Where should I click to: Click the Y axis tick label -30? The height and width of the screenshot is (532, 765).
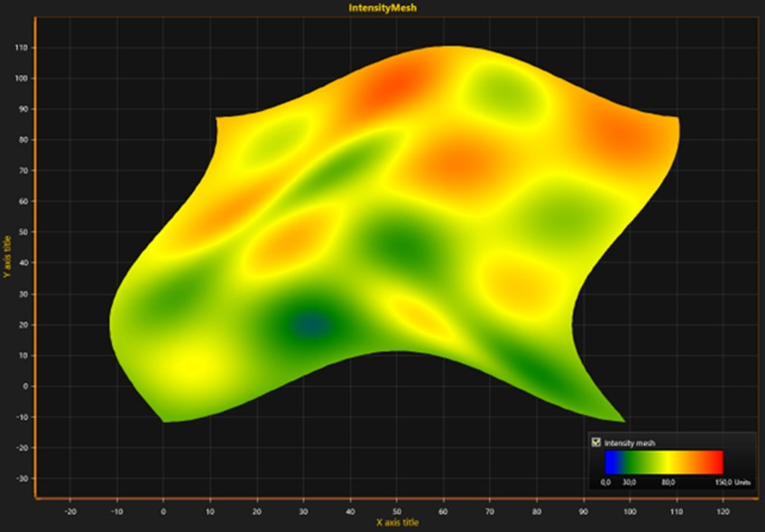pos(23,479)
